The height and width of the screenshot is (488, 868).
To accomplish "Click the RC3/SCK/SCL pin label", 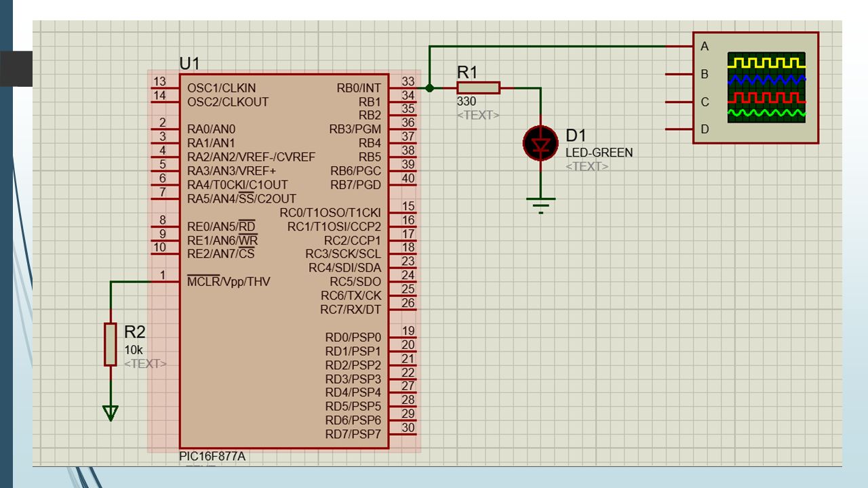I will point(343,253).
